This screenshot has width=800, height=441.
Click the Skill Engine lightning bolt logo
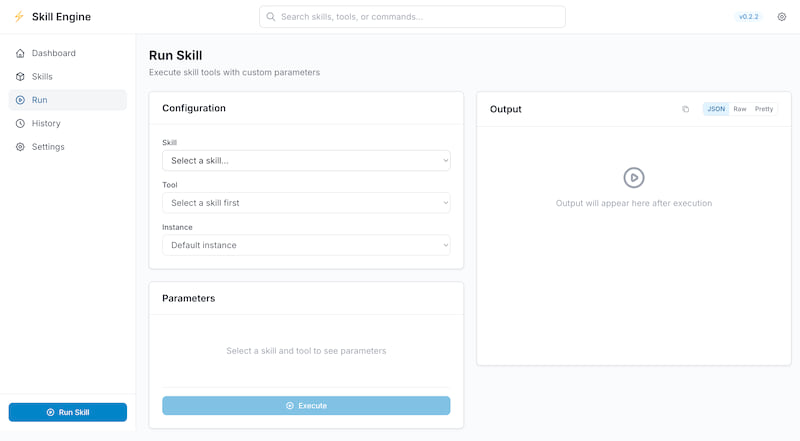pyautogui.click(x=19, y=17)
